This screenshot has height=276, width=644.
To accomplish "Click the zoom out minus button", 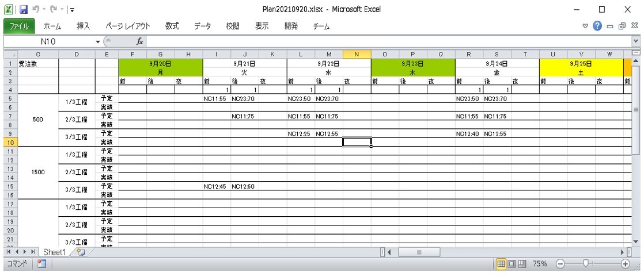I will 559,264.
